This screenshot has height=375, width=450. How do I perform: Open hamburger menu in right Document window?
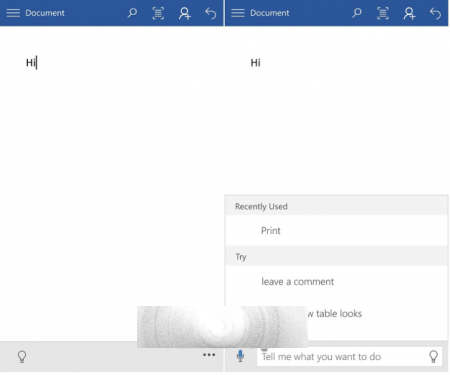[x=238, y=13]
